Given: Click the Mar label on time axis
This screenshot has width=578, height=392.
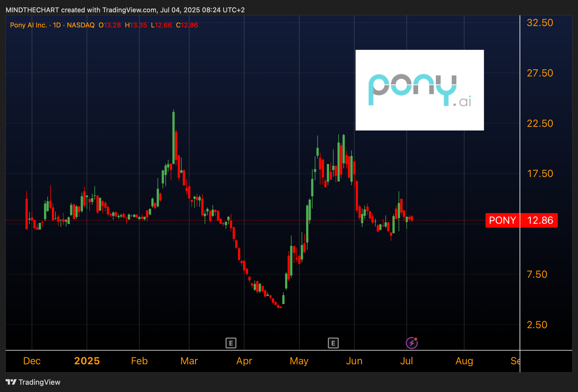Looking at the screenshot, I should [189, 361].
